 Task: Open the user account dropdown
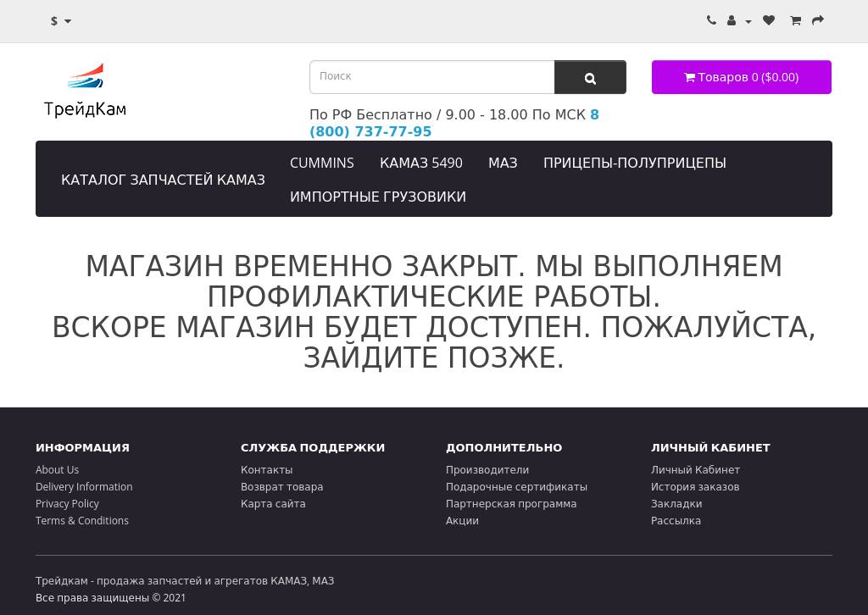(738, 21)
